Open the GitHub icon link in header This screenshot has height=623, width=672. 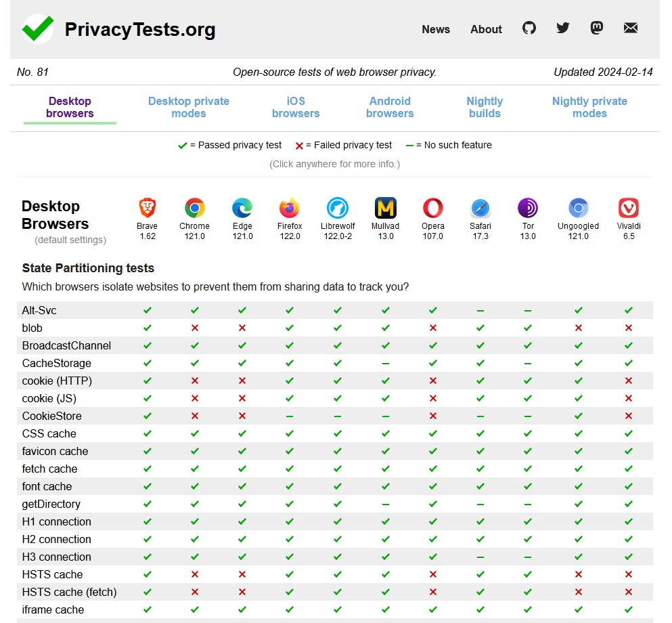[529, 28]
